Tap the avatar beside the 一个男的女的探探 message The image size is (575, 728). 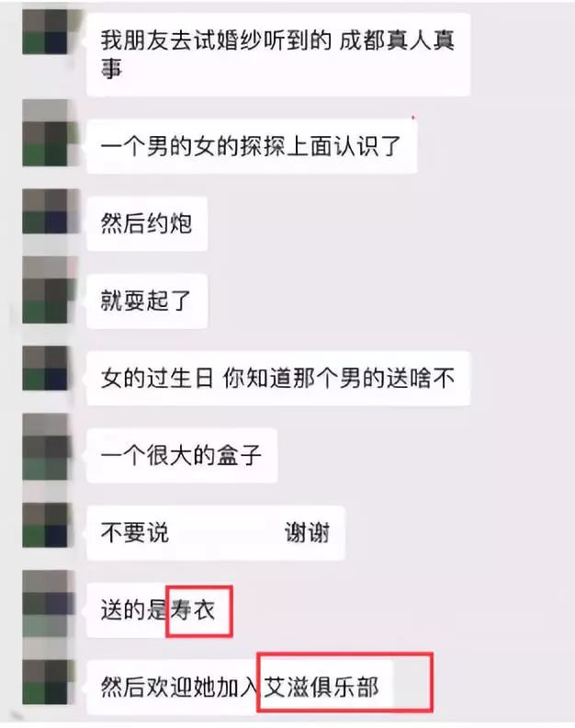(x=45, y=143)
